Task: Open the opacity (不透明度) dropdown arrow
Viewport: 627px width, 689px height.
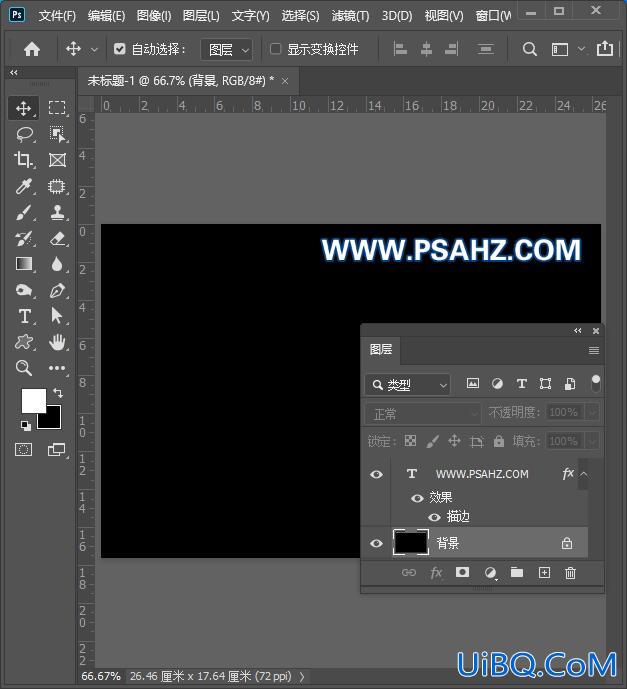Action: [x=593, y=413]
